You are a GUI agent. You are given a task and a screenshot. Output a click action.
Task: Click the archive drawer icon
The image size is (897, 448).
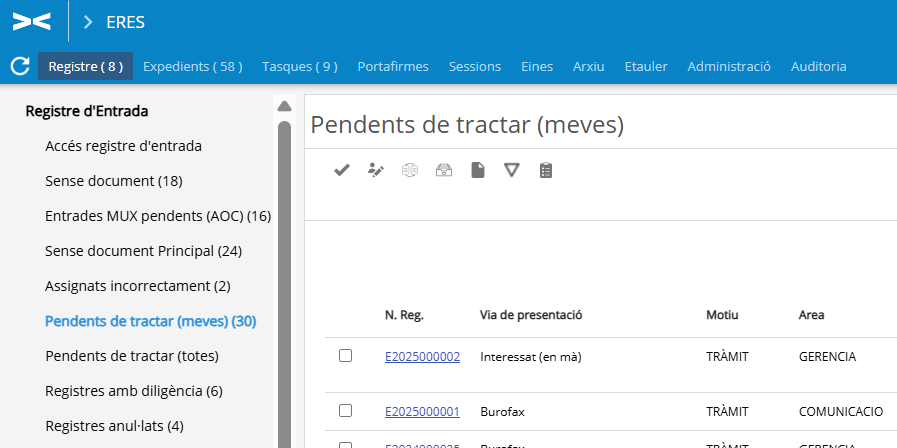point(444,171)
